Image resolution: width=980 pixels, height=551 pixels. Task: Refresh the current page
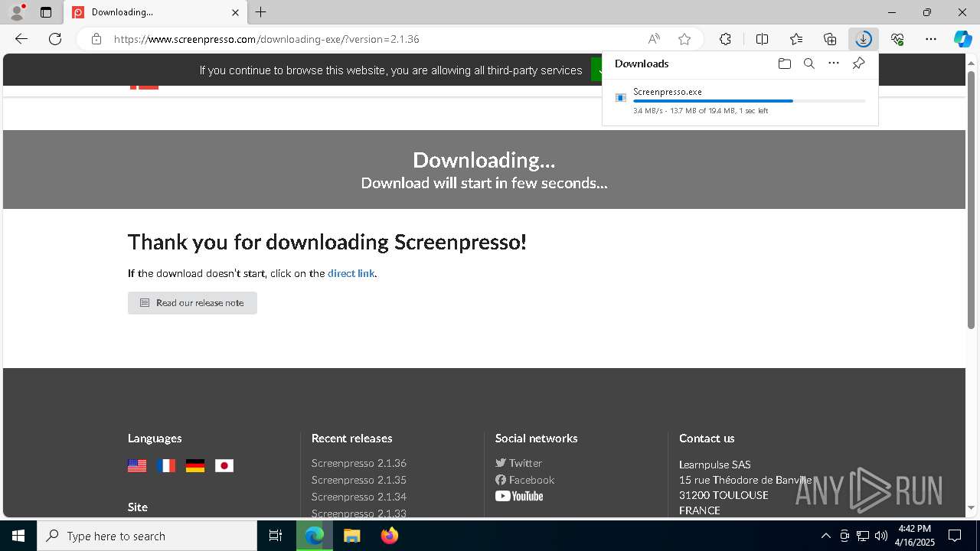[x=55, y=39]
